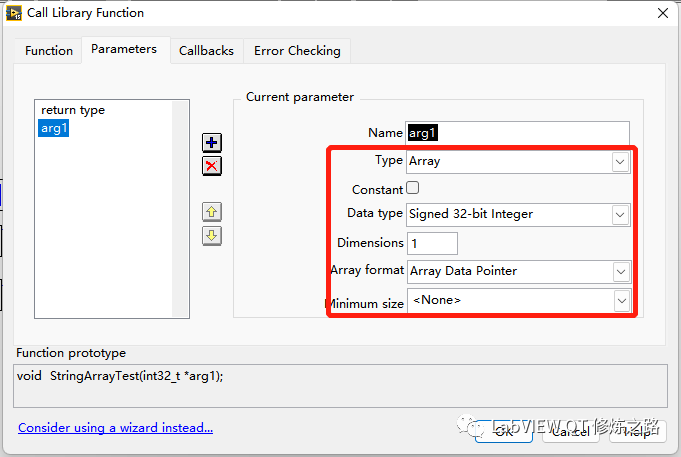Move parameter up with the arrow icon
The width and height of the screenshot is (681, 457).
coord(212,212)
